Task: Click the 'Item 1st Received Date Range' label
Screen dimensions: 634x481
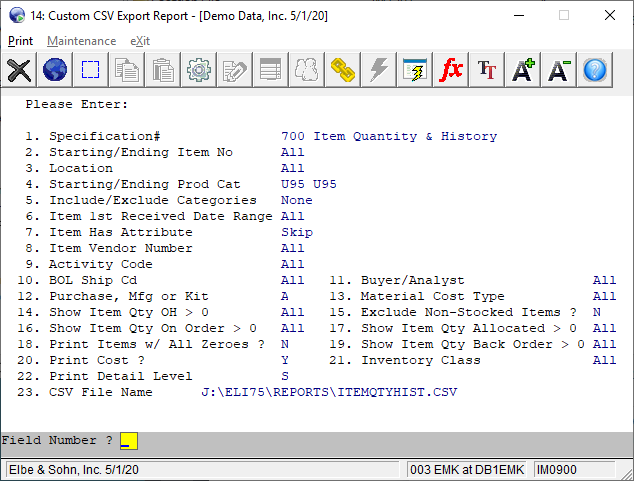Action: coord(161,216)
